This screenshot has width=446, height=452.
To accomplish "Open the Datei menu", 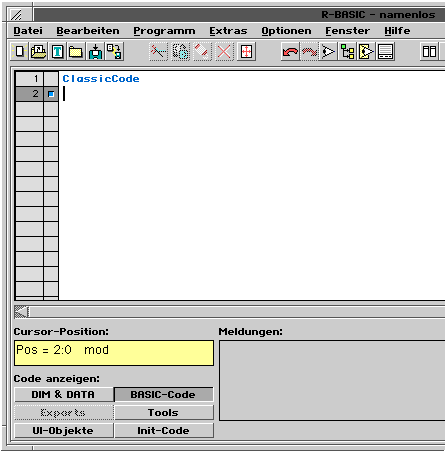I will pos(28,31).
